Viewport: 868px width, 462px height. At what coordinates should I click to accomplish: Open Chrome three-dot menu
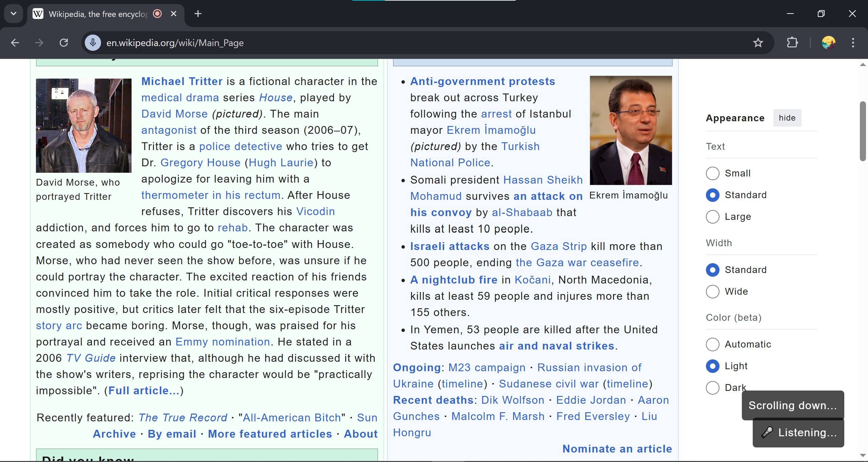click(853, 43)
